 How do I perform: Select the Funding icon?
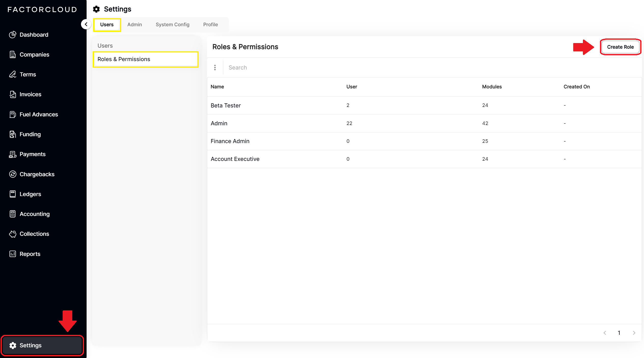(13, 134)
